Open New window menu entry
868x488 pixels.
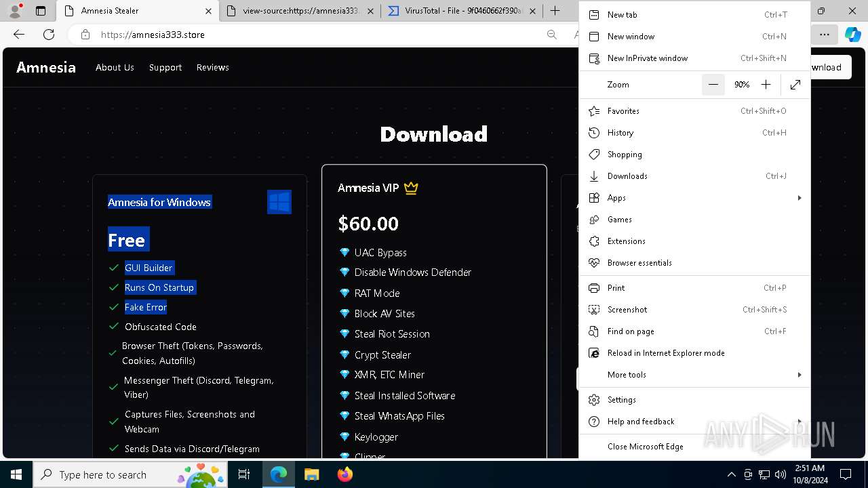694,37
